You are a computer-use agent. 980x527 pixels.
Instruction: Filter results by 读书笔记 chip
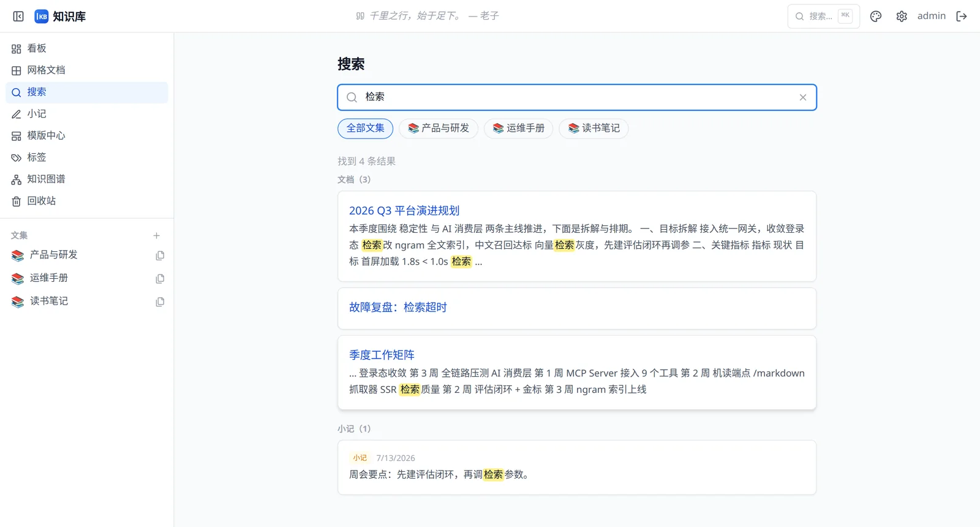click(x=594, y=128)
